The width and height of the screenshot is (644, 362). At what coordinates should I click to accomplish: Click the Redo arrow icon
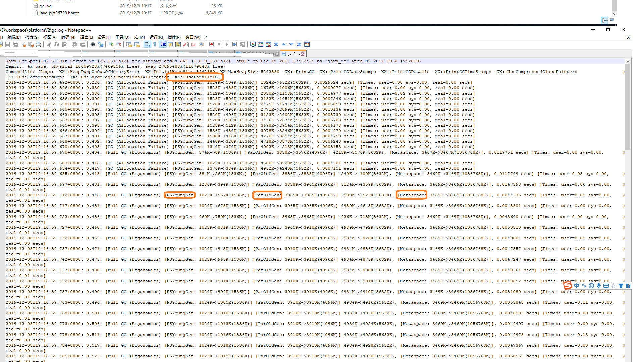[83, 44]
